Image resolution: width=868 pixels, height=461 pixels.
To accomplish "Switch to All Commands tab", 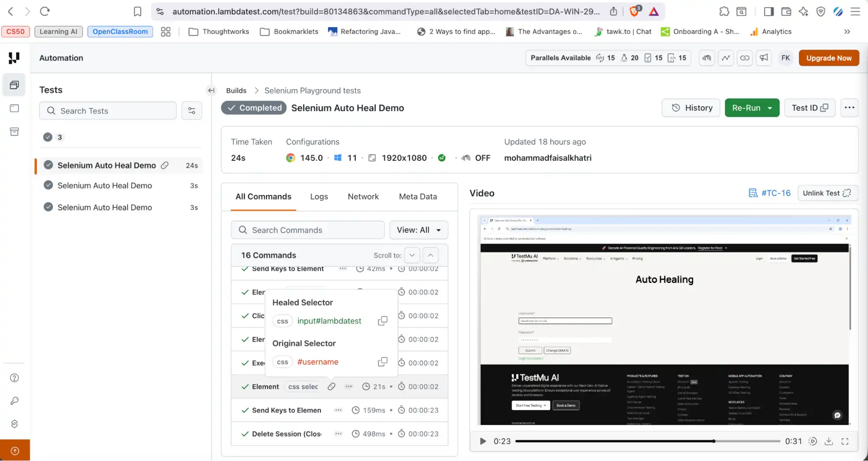I will tap(263, 197).
